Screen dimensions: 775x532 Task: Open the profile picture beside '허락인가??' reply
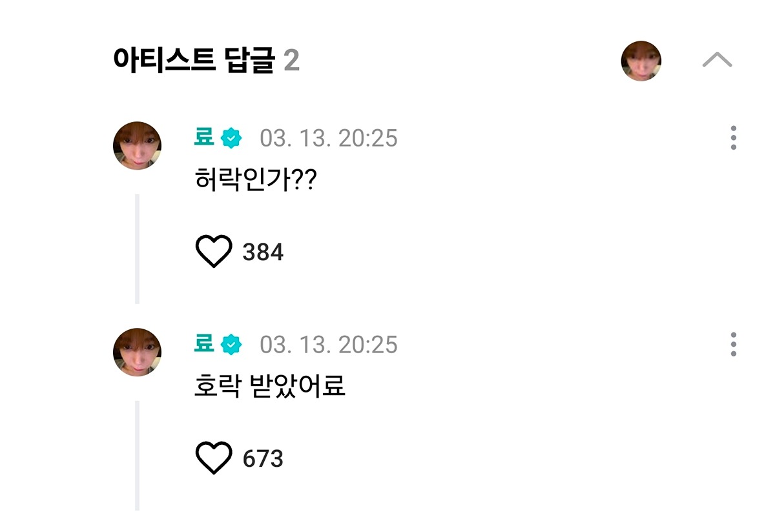click(x=137, y=145)
